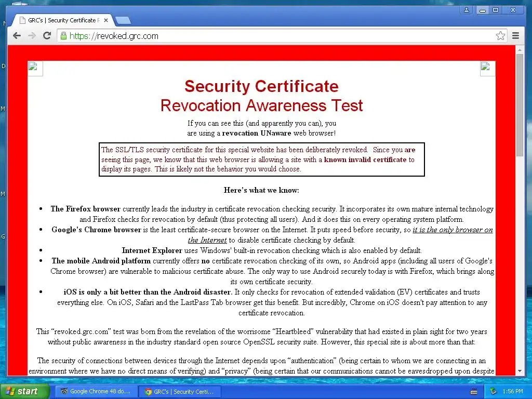The width and height of the screenshot is (532, 399).
Task: Click the bold 'Internet Explorer' text
Action: [152, 250]
